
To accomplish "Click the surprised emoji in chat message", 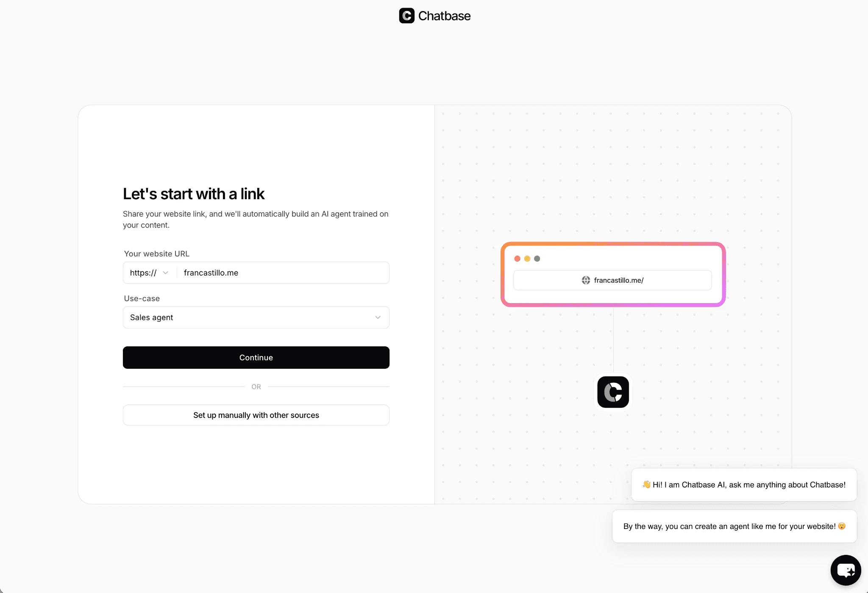I will coord(842,526).
